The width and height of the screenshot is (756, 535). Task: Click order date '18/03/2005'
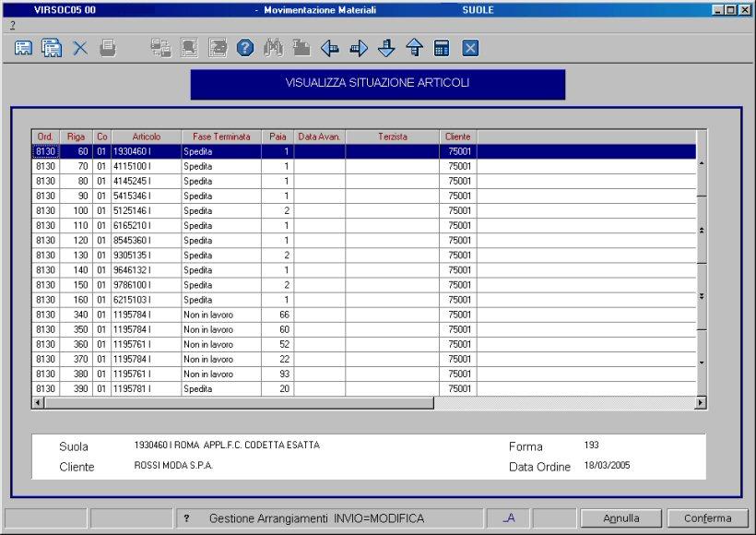tap(607, 466)
